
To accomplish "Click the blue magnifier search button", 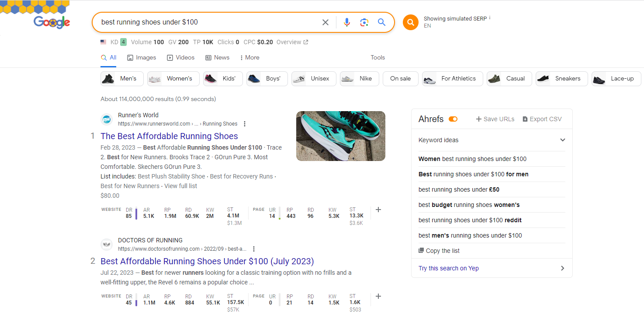I will tap(382, 22).
